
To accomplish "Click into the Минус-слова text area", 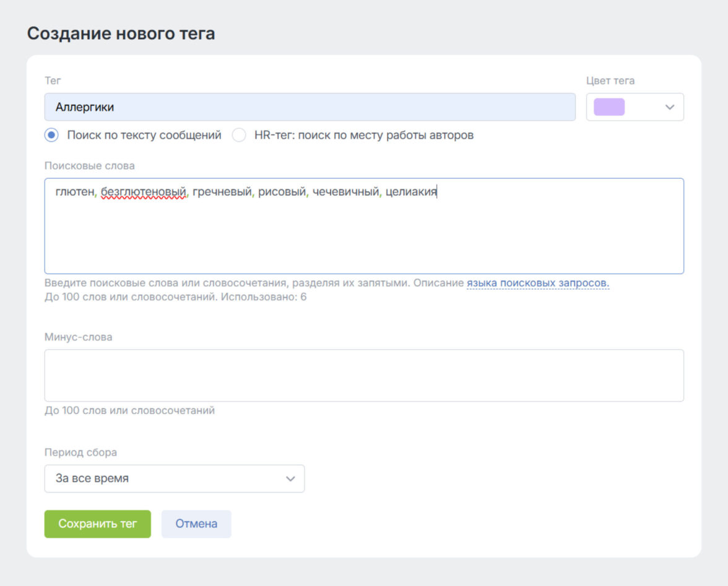I will [x=364, y=376].
